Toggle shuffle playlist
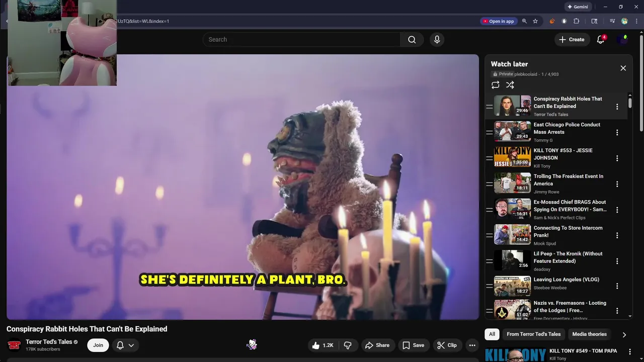The width and height of the screenshot is (644, 362). tap(510, 85)
